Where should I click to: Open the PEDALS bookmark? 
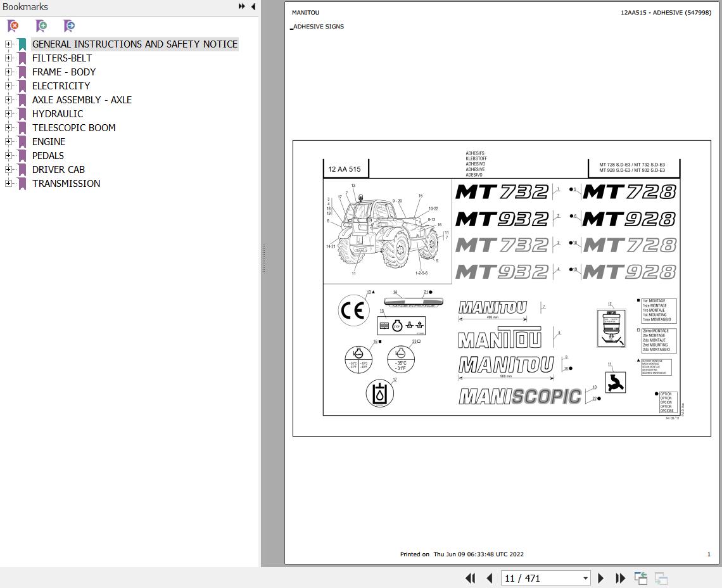[x=48, y=155]
